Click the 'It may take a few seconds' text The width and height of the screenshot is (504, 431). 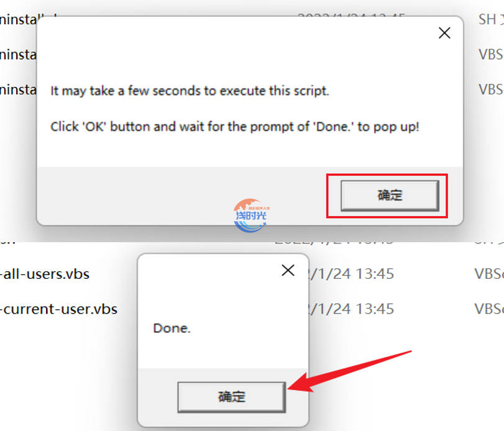(190, 91)
